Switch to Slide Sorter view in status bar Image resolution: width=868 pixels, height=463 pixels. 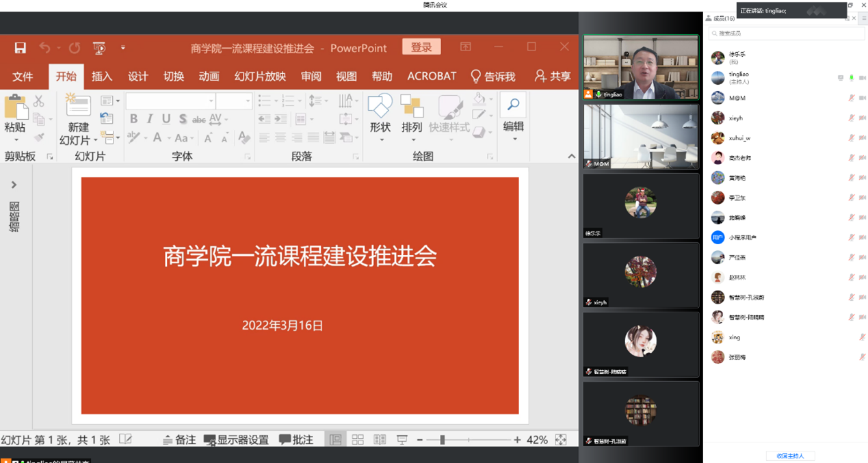click(358, 440)
